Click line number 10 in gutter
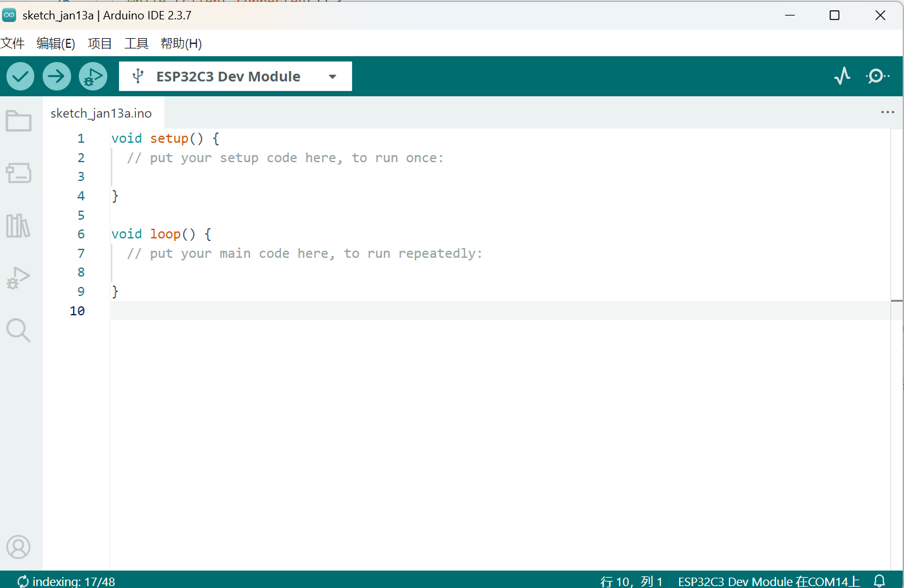This screenshot has height=588, width=904. [x=78, y=311]
